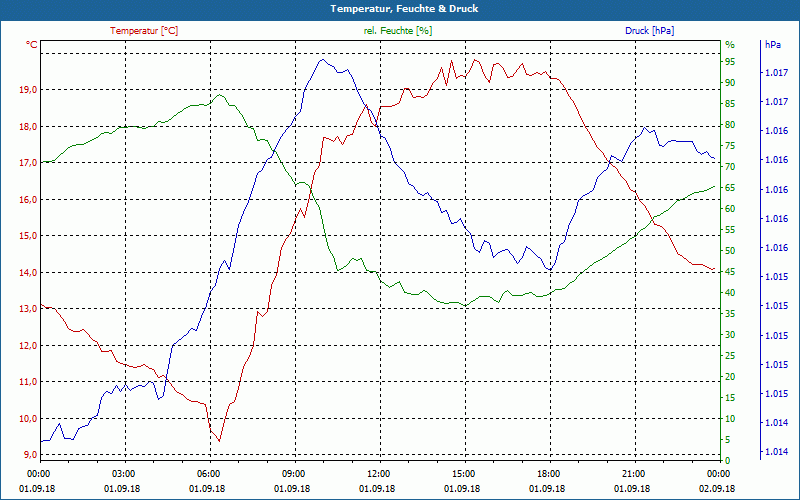Click the 60 value on the humidity axis

click(730, 209)
